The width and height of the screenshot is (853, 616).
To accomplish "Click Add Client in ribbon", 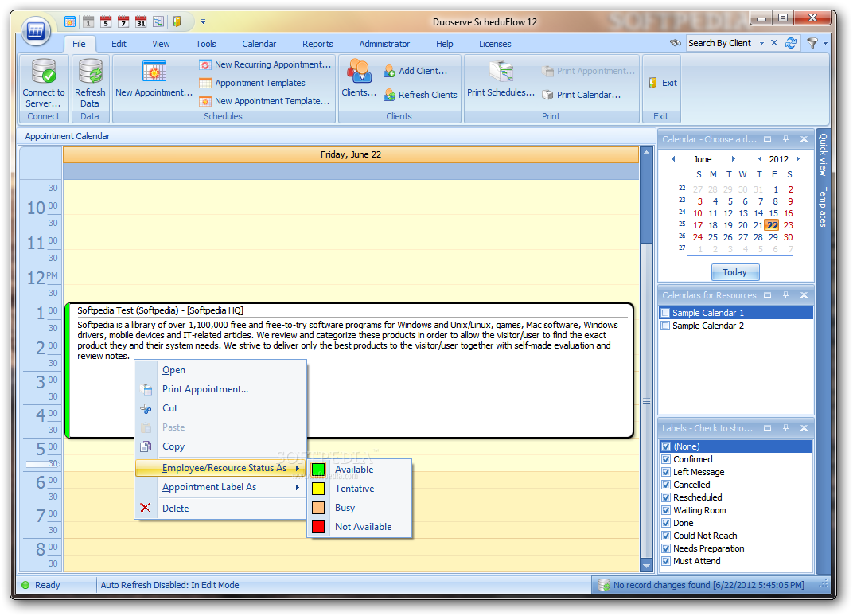I will tap(415, 71).
